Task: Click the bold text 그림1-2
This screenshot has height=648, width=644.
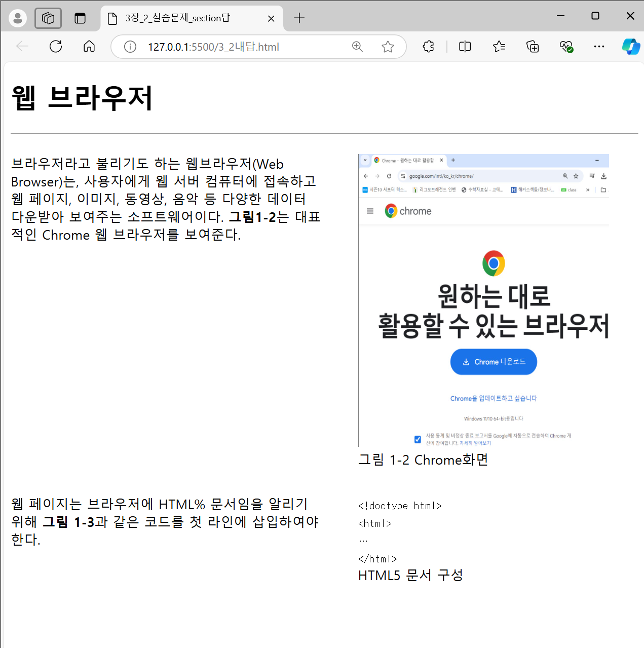Action: click(x=252, y=217)
